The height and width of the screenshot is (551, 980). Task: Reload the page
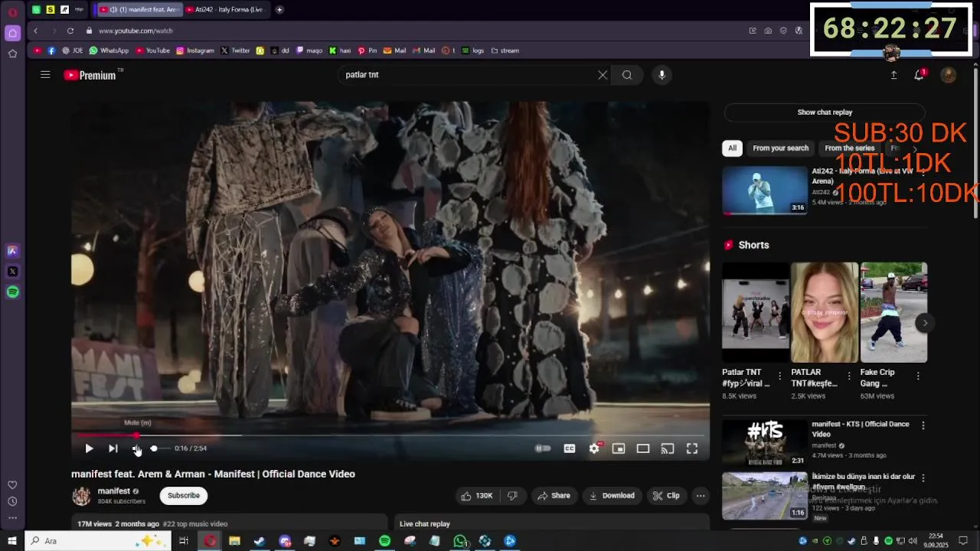[x=70, y=31]
